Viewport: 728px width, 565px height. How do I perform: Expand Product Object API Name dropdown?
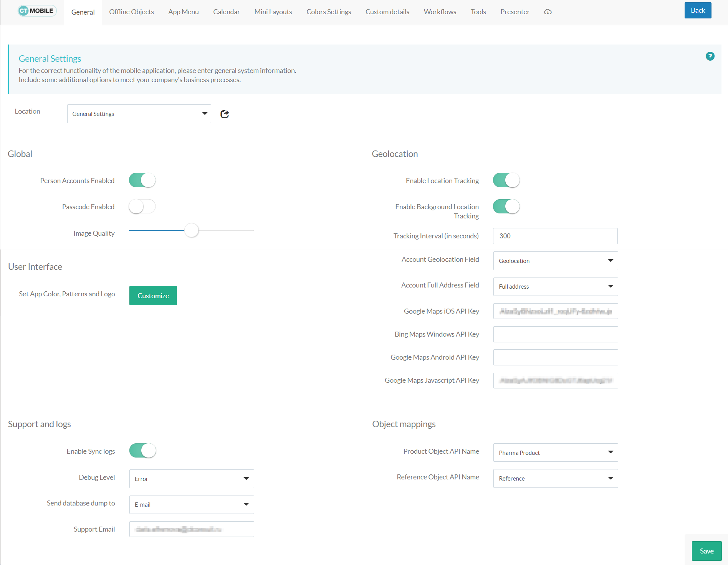[555, 453]
